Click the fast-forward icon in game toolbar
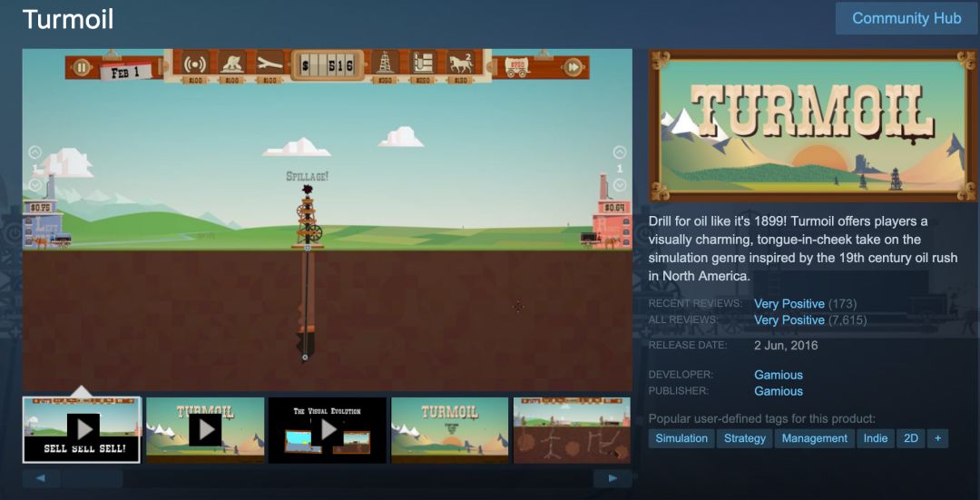 573,67
